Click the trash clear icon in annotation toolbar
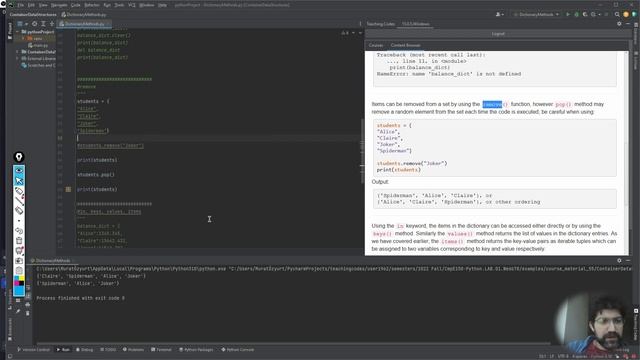Screen dimensions: 640x360 19,241
